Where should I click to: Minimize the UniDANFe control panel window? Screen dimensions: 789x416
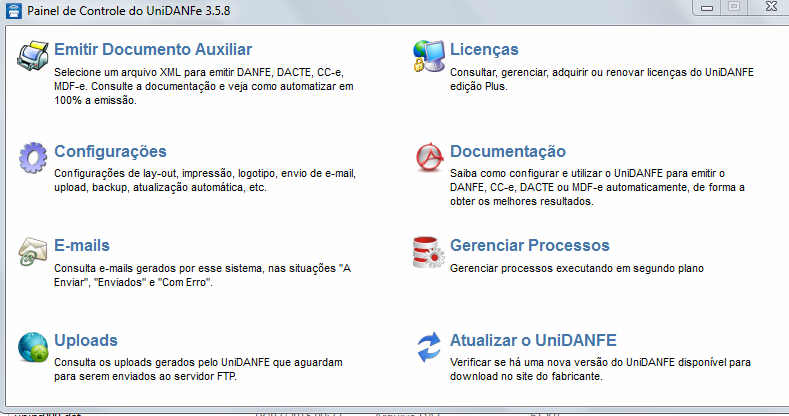[x=707, y=7]
